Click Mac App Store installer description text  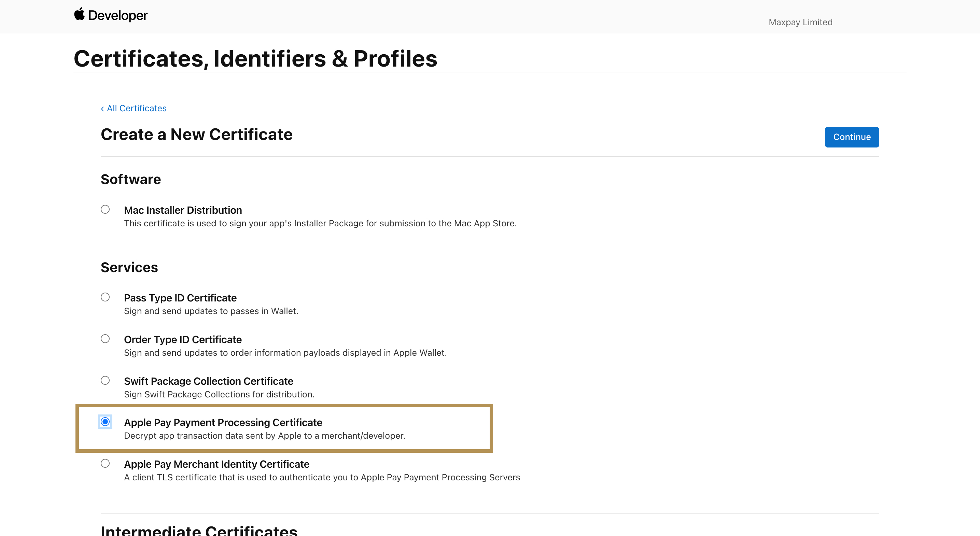pyautogui.click(x=320, y=223)
